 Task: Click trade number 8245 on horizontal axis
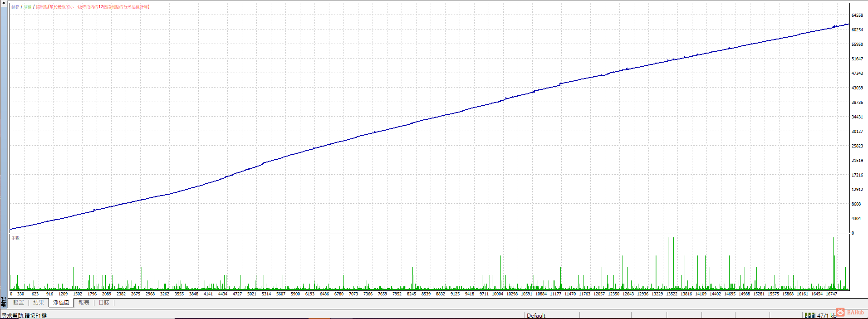pos(412,294)
